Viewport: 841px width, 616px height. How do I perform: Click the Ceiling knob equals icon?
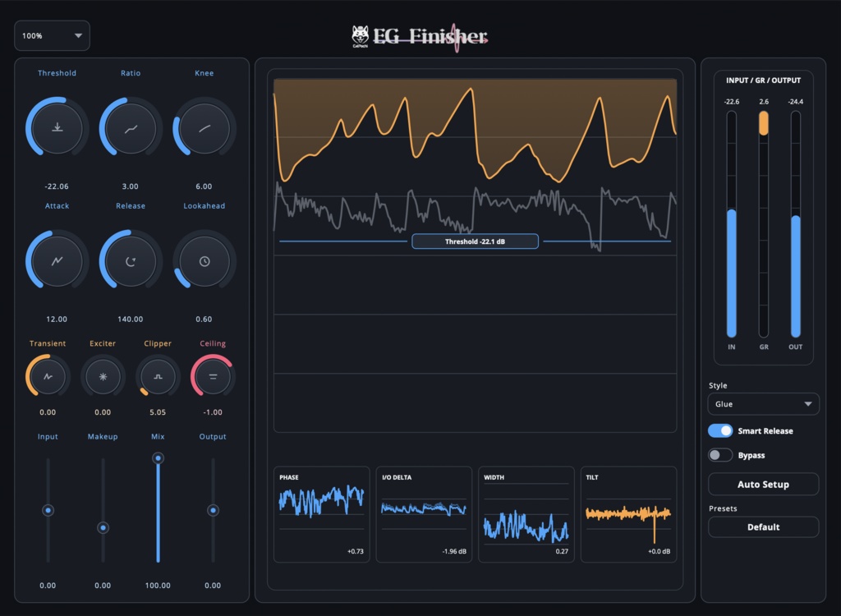click(213, 377)
